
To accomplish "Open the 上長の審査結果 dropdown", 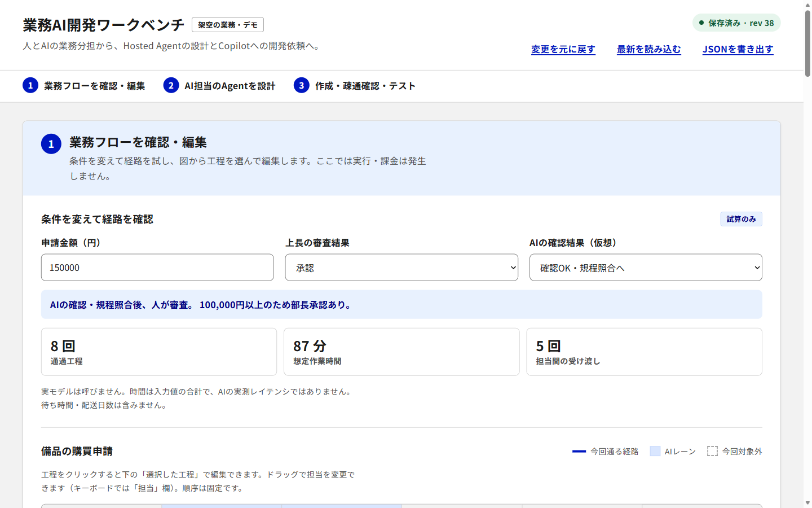I will 401,268.
